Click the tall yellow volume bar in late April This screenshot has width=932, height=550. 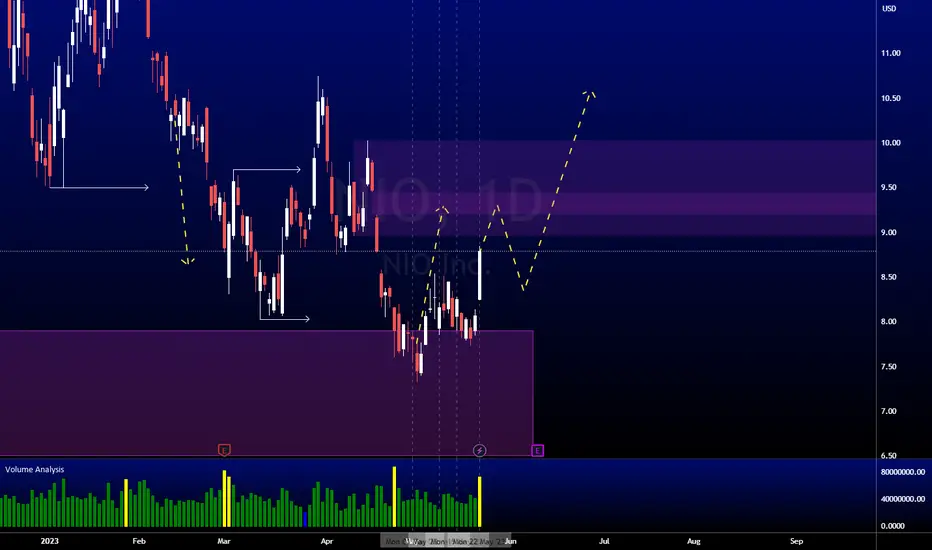pos(394,497)
